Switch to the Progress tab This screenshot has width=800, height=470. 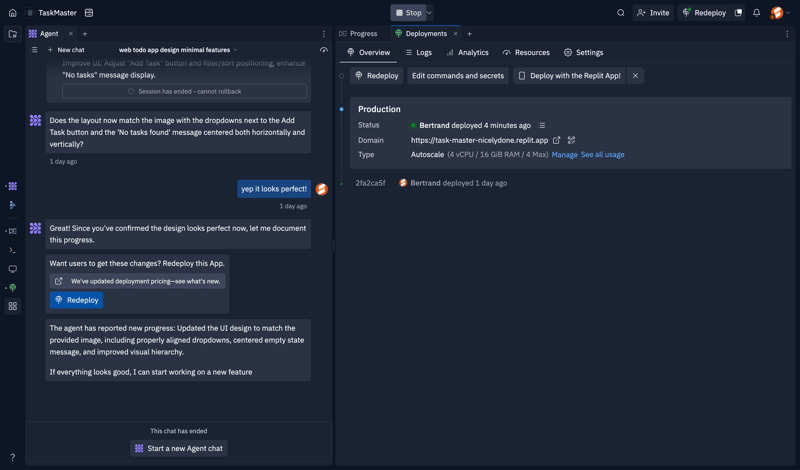tap(358, 34)
